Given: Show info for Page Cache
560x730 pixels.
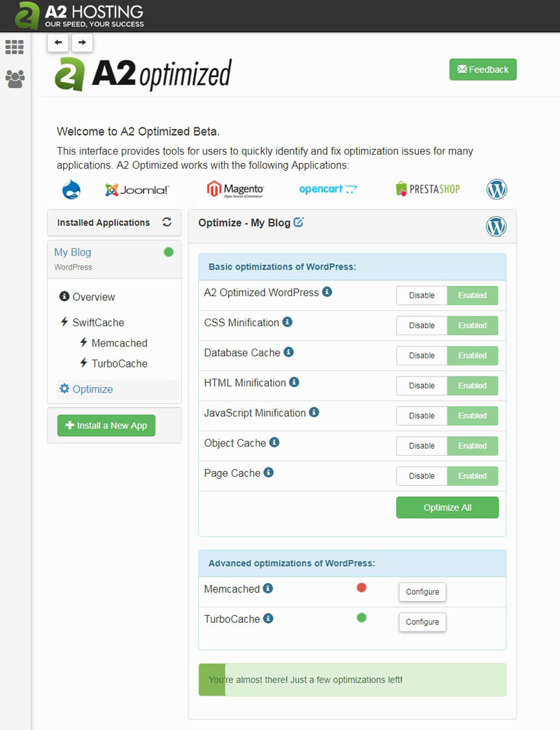Looking at the screenshot, I should [x=269, y=472].
